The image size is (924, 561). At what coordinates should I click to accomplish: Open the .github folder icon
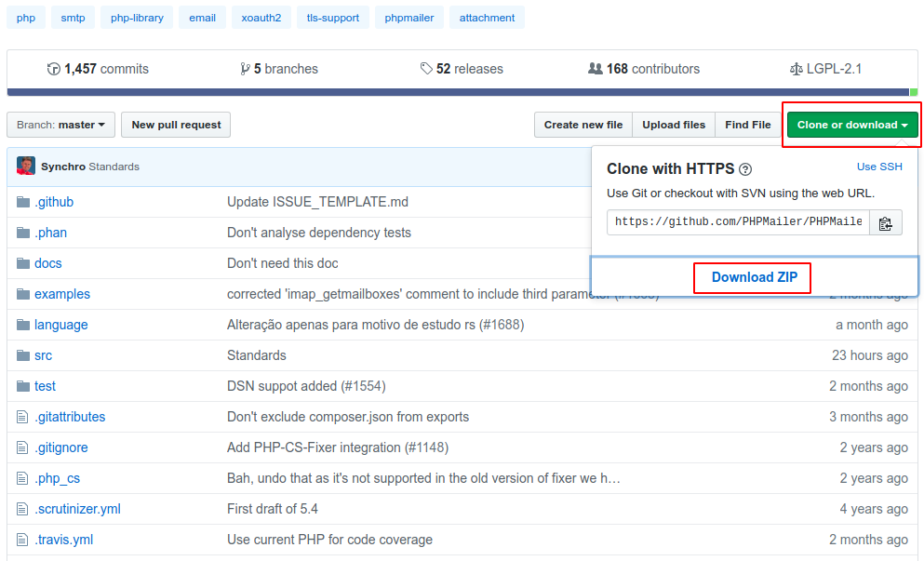[23, 202]
